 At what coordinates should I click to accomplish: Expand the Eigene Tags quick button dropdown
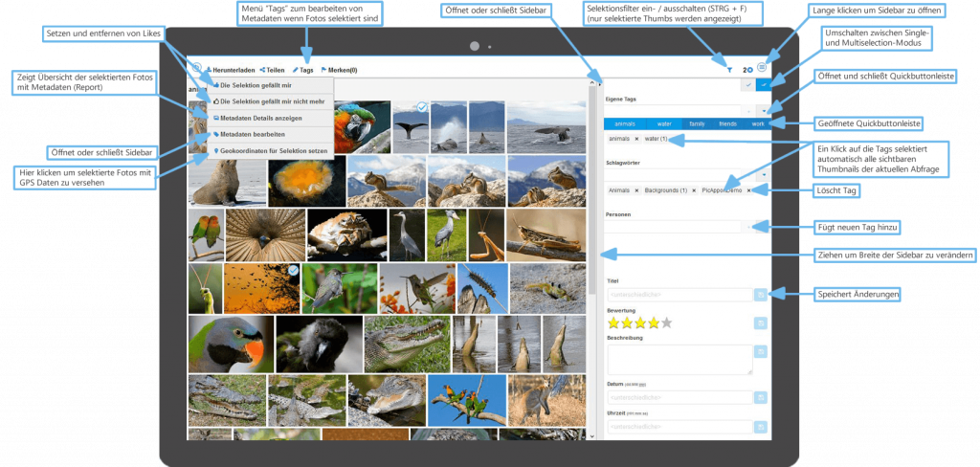pyautogui.click(x=763, y=110)
